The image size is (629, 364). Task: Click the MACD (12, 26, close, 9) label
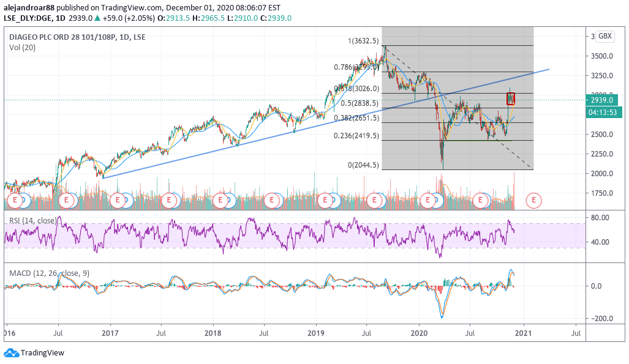point(50,273)
